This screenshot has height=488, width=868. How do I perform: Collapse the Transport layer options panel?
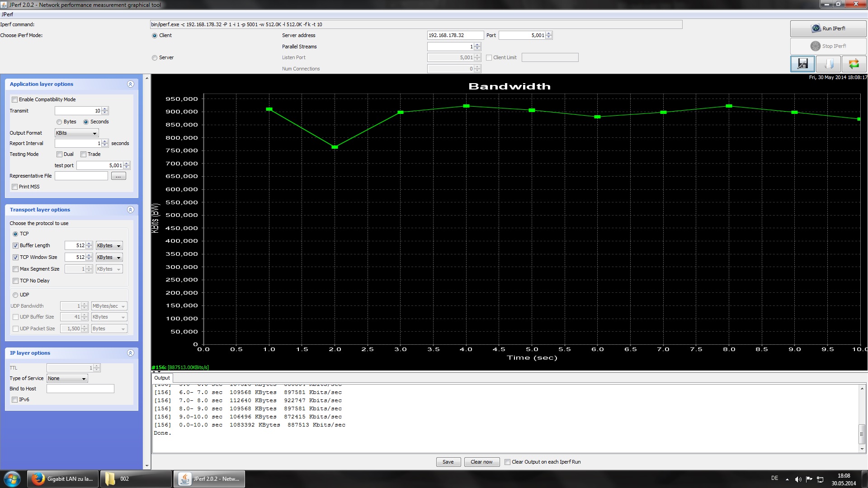coord(130,210)
